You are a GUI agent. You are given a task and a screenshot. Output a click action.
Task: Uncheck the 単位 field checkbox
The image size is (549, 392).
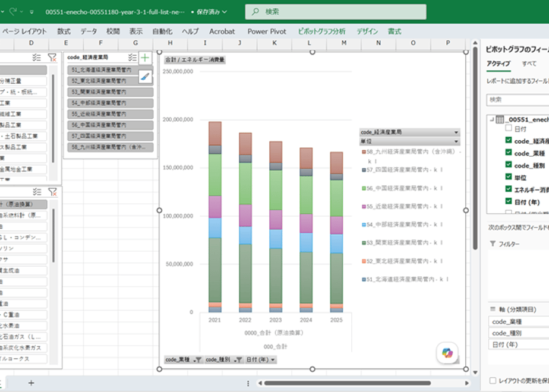point(509,176)
